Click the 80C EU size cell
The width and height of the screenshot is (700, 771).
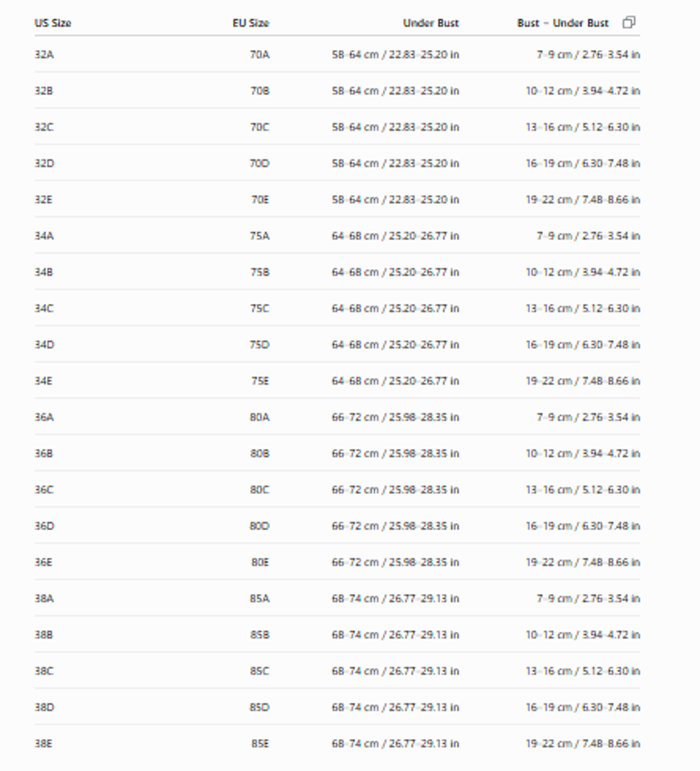click(x=260, y=490)
